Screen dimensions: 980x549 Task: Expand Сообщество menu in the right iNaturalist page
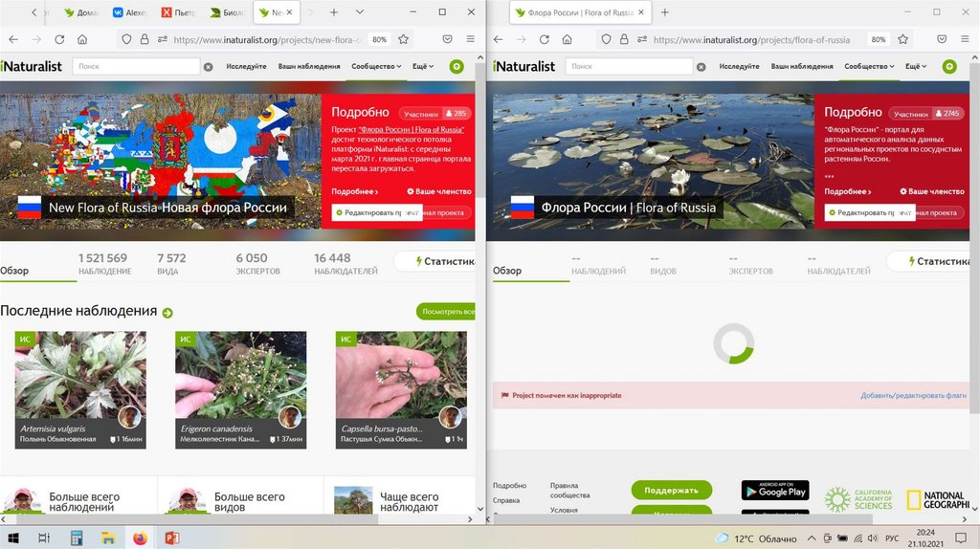869,66
